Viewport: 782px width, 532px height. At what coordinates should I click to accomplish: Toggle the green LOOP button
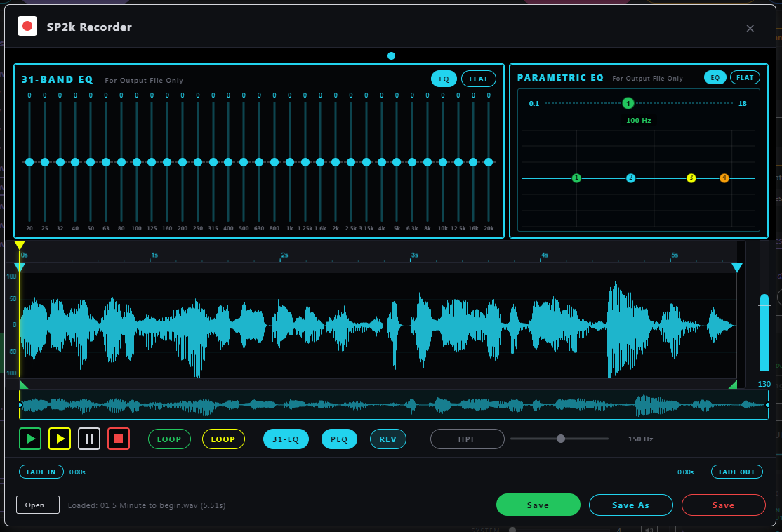coord(169,439)
